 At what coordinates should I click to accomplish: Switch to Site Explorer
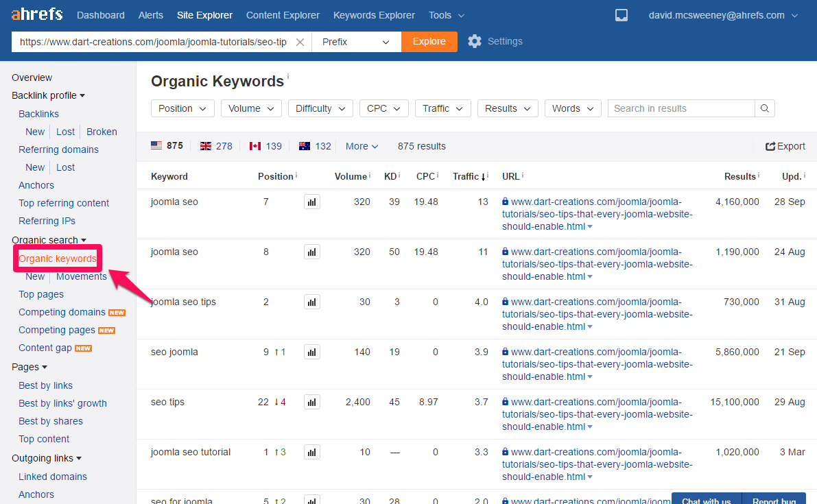pyautogui.click(x=205, y=15)
